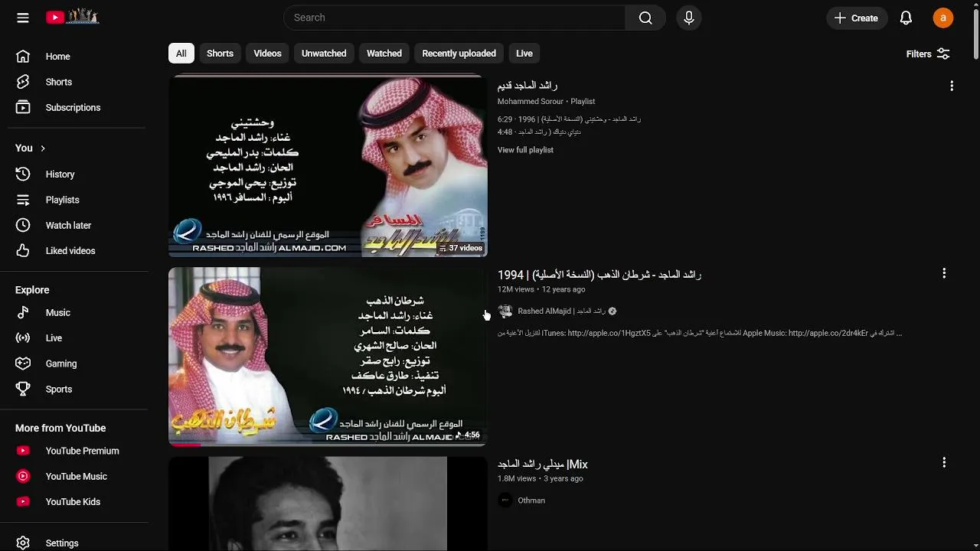Click the 4:48 playlist track line
This screenshot has height=551, width=980.
tap(539, 132)
